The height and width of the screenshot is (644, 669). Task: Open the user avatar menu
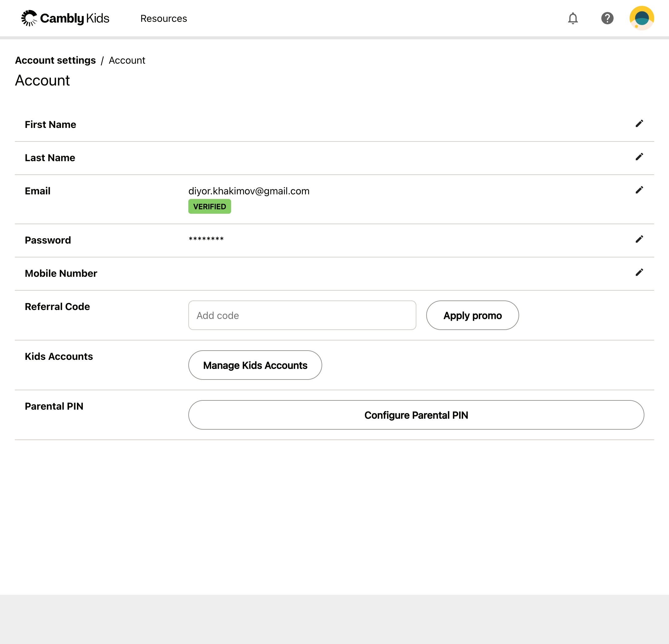point(641,18)
